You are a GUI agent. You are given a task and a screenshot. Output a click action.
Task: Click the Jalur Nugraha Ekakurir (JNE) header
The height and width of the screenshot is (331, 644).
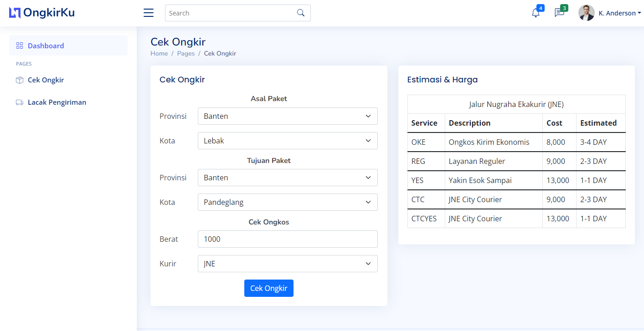516,104
